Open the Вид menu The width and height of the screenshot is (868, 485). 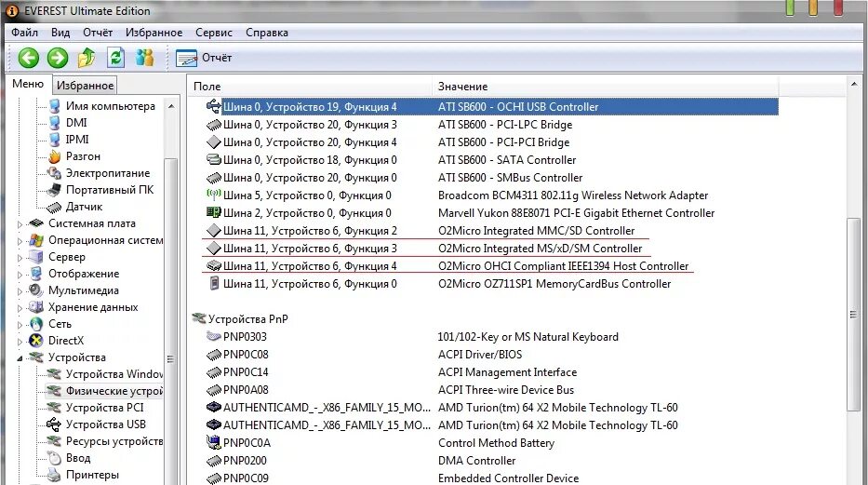(60, 33)
